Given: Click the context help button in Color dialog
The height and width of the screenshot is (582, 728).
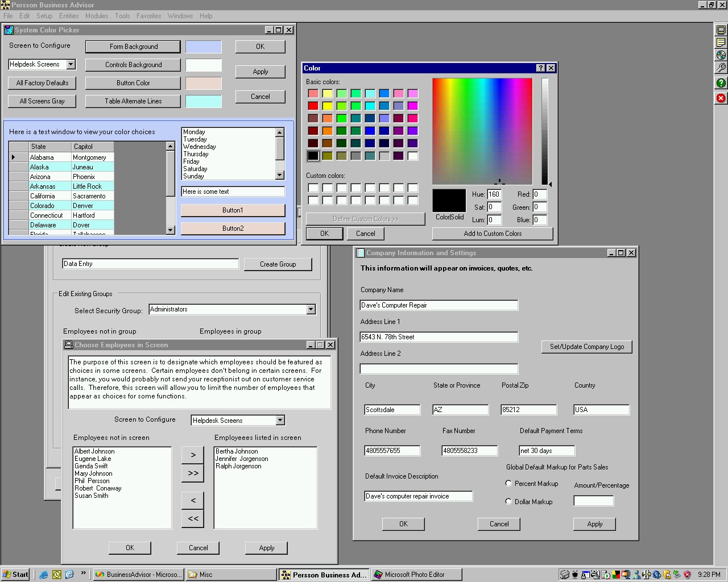Looking at the screenshot, I should point(540,68).
